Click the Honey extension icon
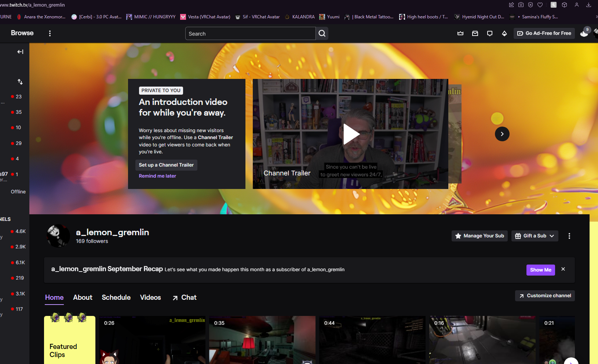Image resolution: width=598 pixels, height=364 pixels. tap(554, 5)
